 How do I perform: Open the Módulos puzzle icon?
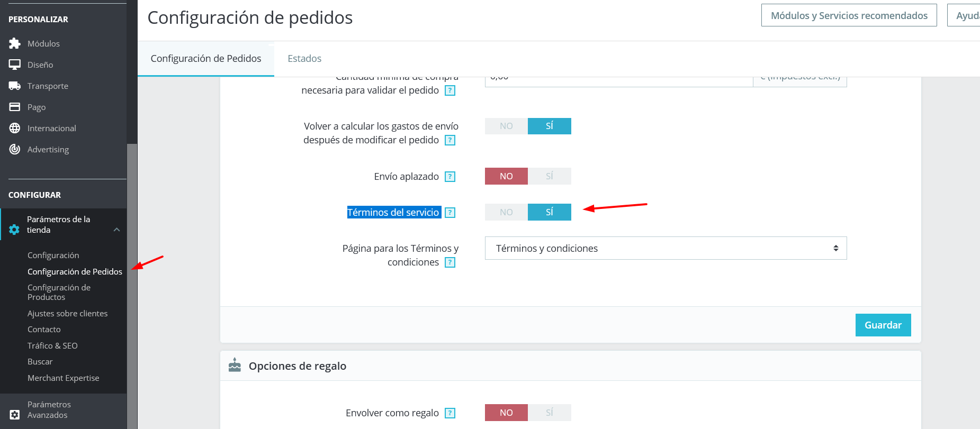click(x=15, y=43)
